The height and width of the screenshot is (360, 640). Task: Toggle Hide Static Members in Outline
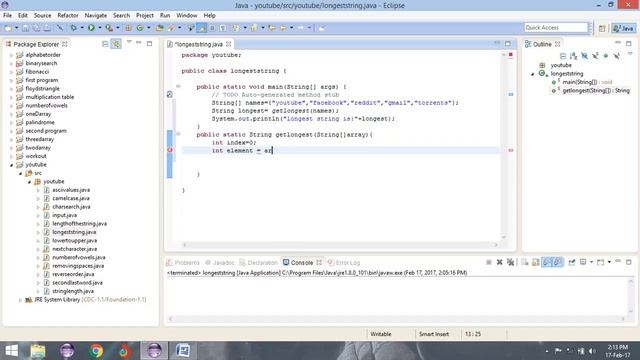[595, 56]
